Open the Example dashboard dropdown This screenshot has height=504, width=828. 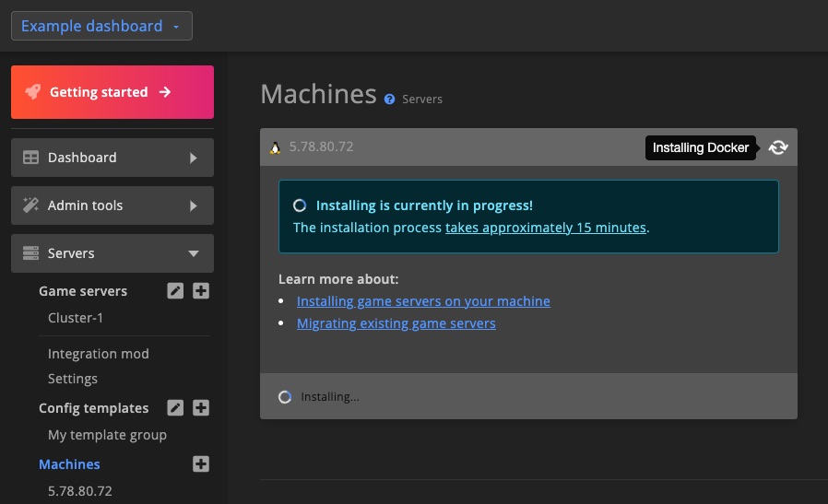point(101,26)
